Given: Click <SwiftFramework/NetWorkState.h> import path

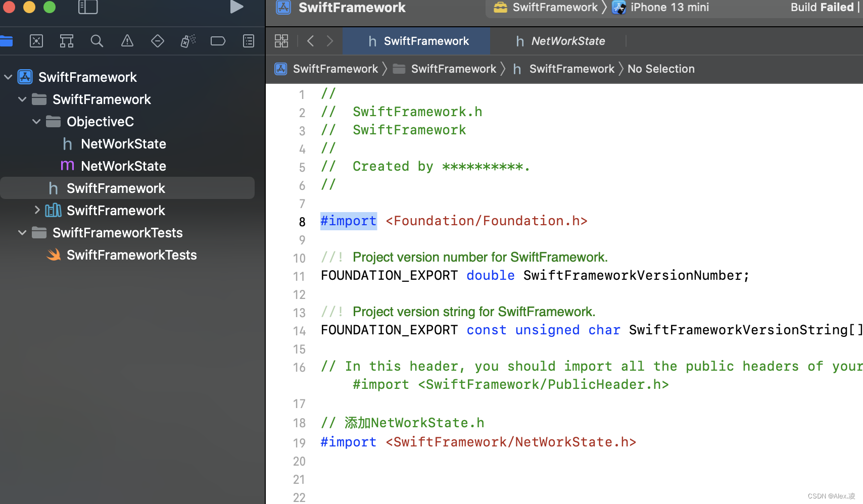Looking at the screenshot, I should tap(511, 442).
